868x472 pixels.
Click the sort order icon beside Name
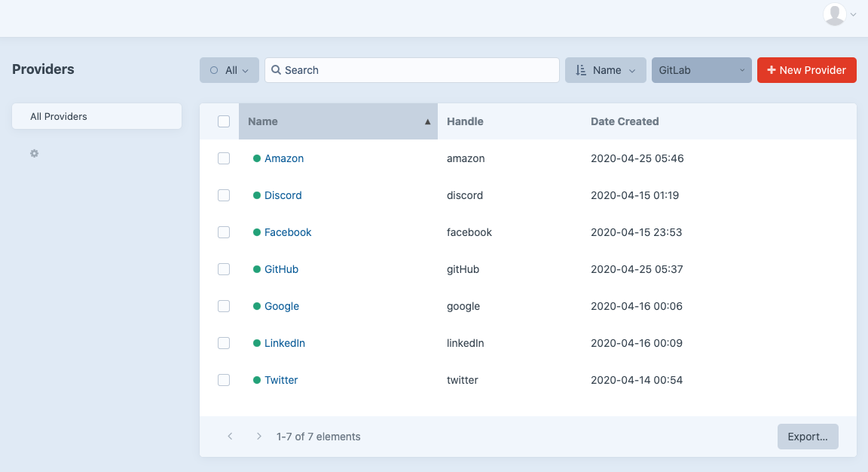click(580, 70)
